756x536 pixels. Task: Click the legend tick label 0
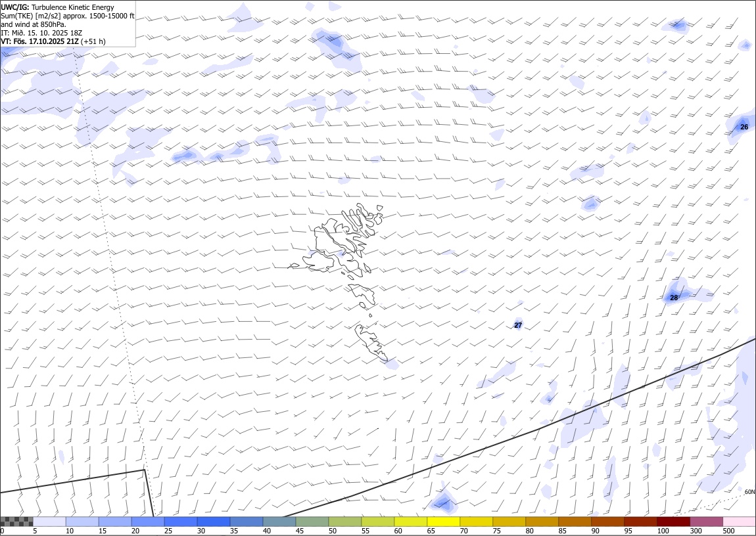click(3, 531)
